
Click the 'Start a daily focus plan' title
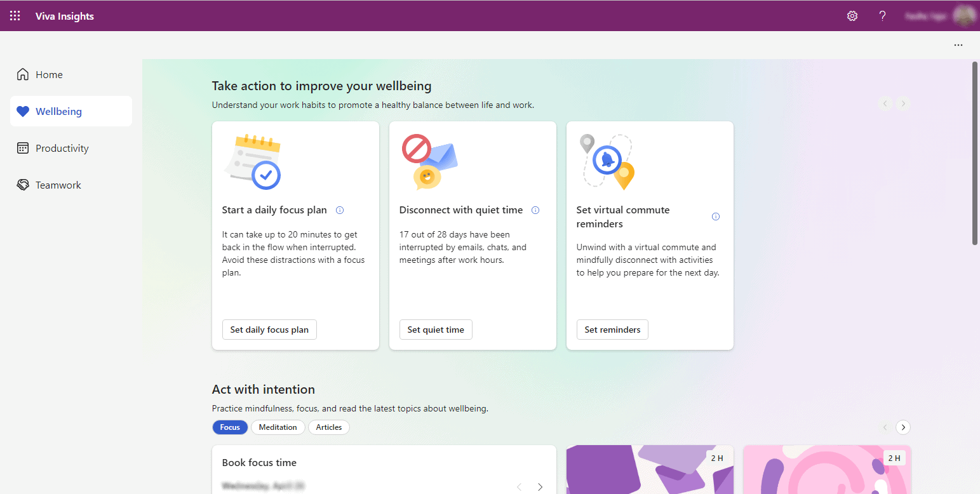274,210
